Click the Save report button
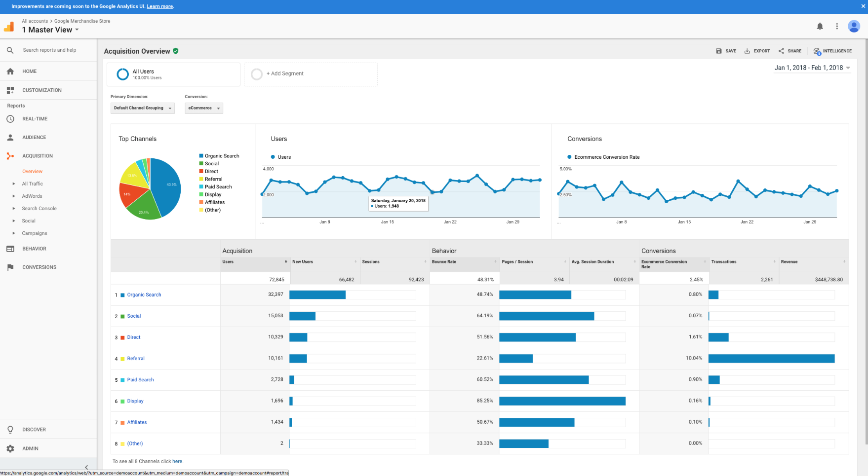Viewport: 868px width, 476px height. pyautogui.click(x=726, y=51)
